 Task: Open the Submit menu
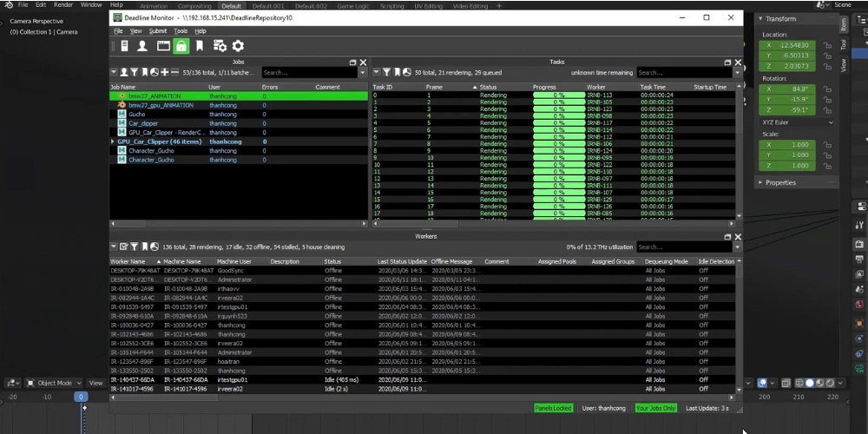click(x=157, y=31)
